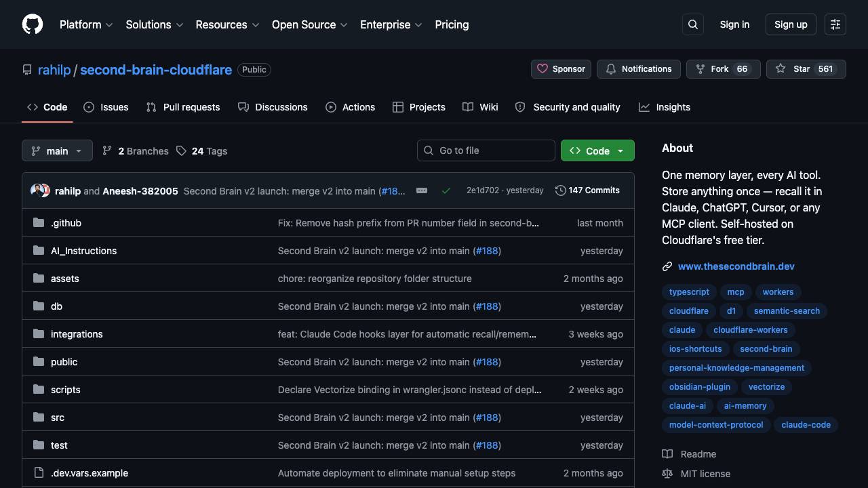Viewport: 868px width, 488px height.
Task: Click the claude-code topic tag
Action: point(806,425)
